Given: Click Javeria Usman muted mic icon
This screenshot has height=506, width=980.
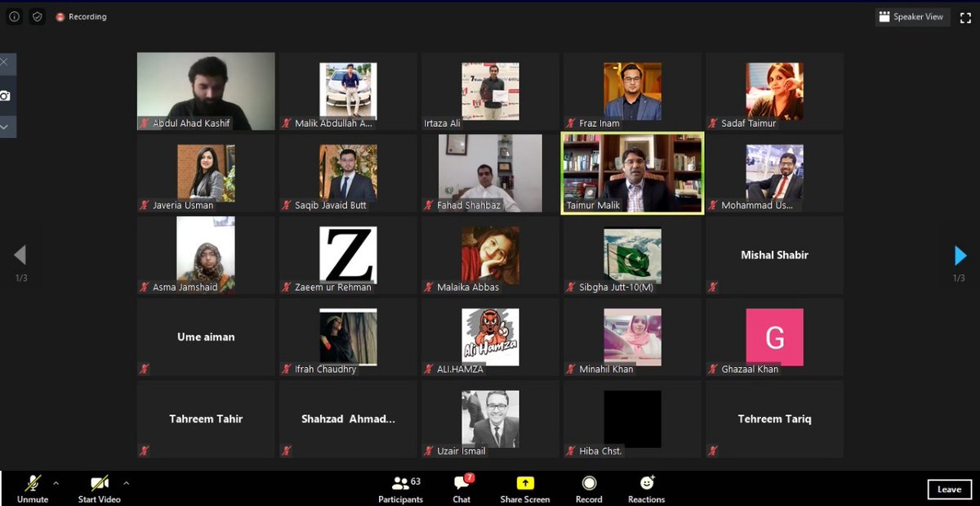Looking at the screenshot, I should (x=145, y=205).
